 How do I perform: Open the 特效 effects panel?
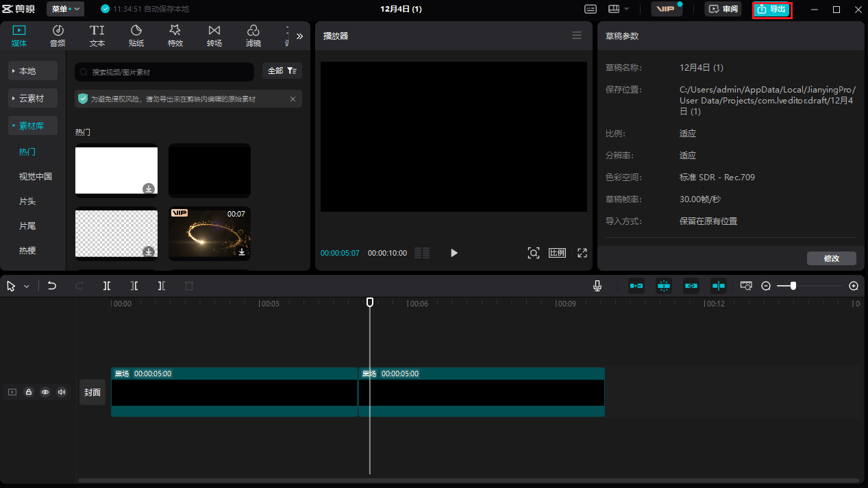[x=175, y=36]
